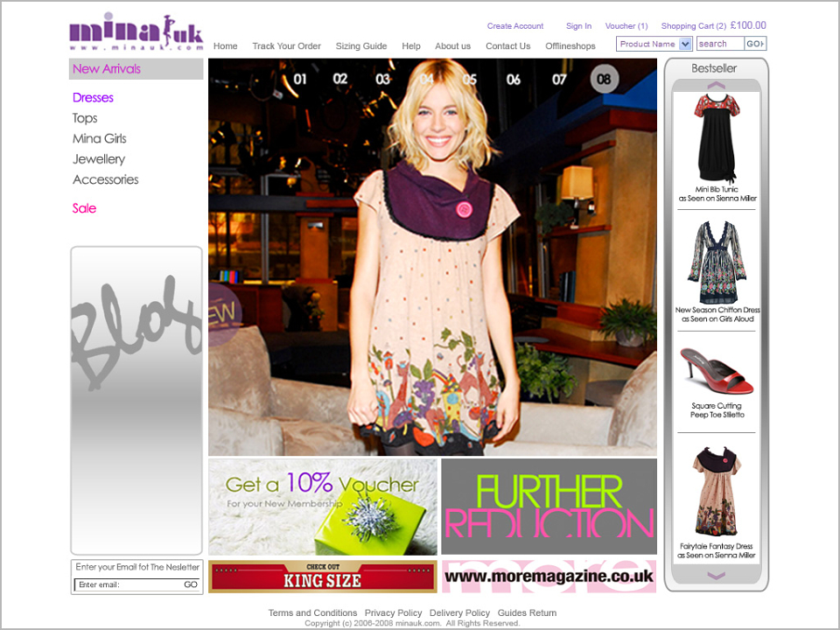Select the Jewellery category
This screenshot has height=630, width=840.
pyautogui.click(x=99, y=159)
